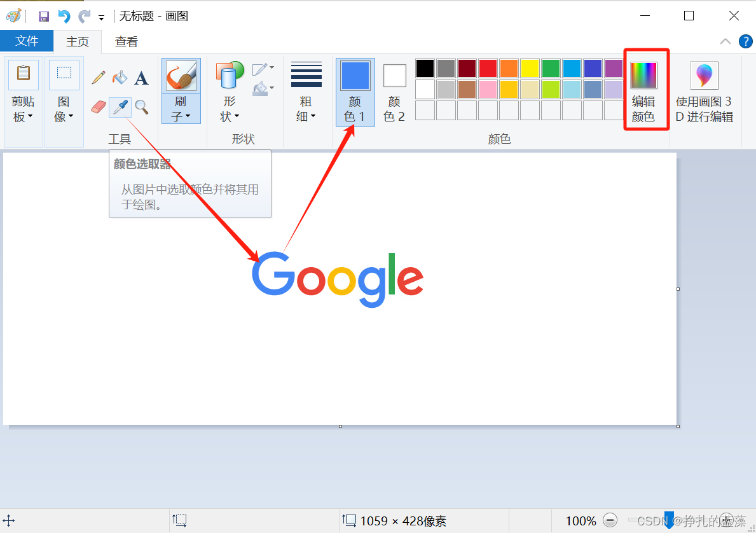Expand the shape outline dropdown
Screen dimensions: 756x533
pyautogui.click(x=272, y=67)
